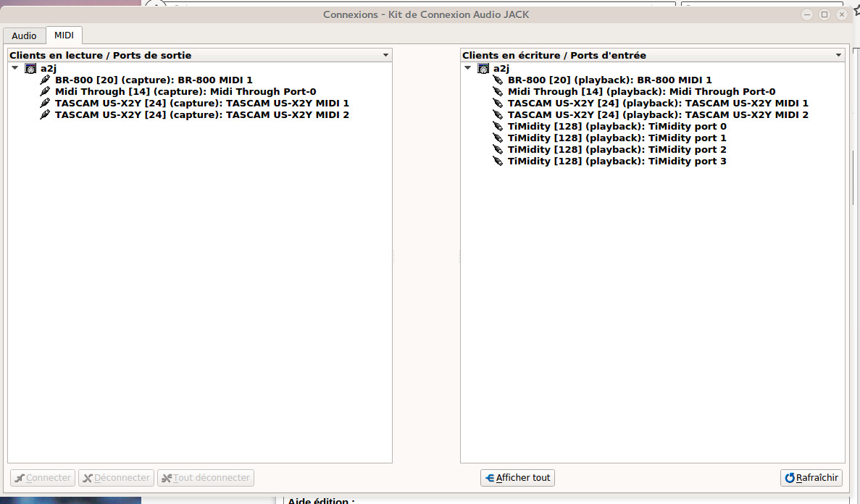This screenshot has width=860, height=504.
Task: Open the 'Clients en lecture / Ports de sortie' header dropdown
Action: coord(385,55)
